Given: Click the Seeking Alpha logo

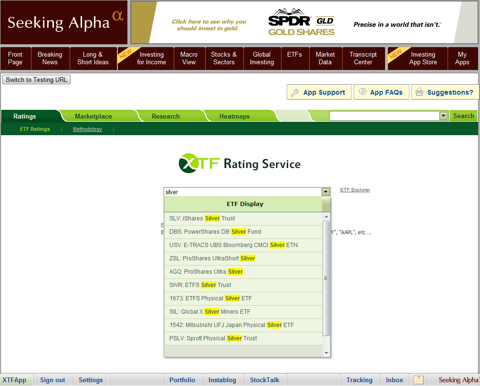Looking at the screenshot, I should click(64, 22).
